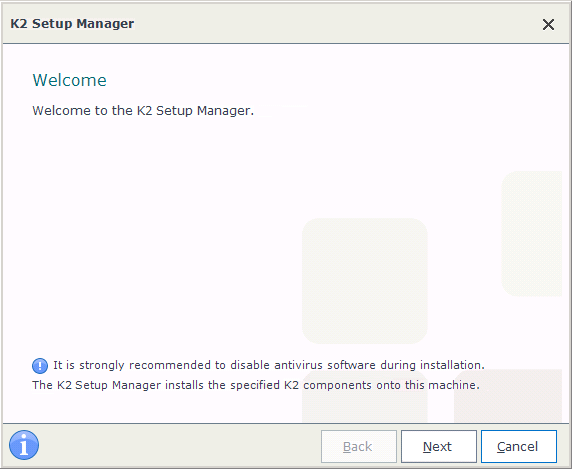This screenshot has height=469, width=572.
Task: Close the K2 Setup Manager window
Action: coord(548,25)
